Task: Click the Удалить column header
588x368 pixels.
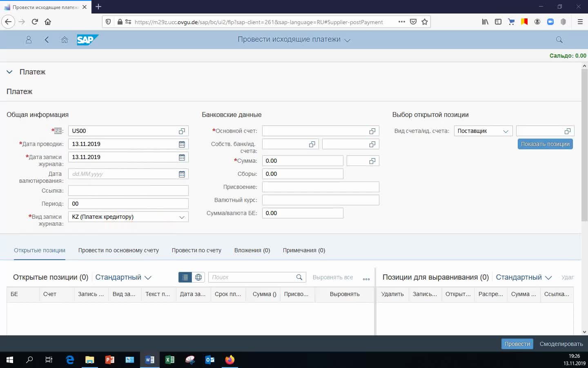Action: click(392, 294)
